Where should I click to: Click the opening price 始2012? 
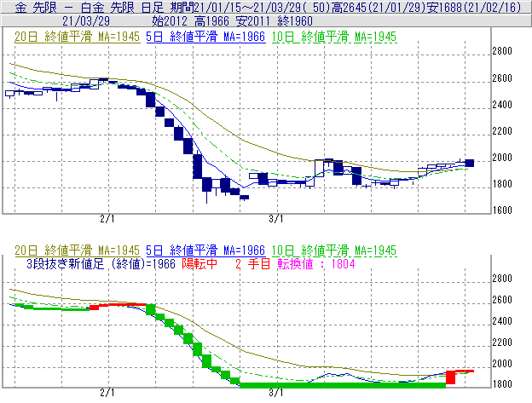click(170, 21)
